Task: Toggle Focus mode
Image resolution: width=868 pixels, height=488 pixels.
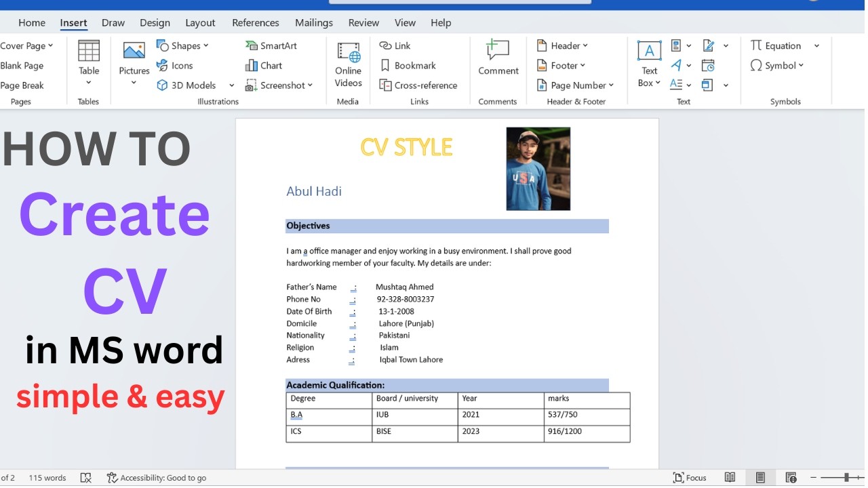Action: (690, 478)
